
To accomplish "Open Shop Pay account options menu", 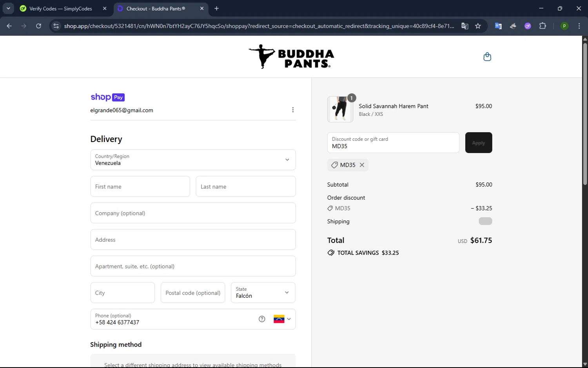I will point(293,110).
